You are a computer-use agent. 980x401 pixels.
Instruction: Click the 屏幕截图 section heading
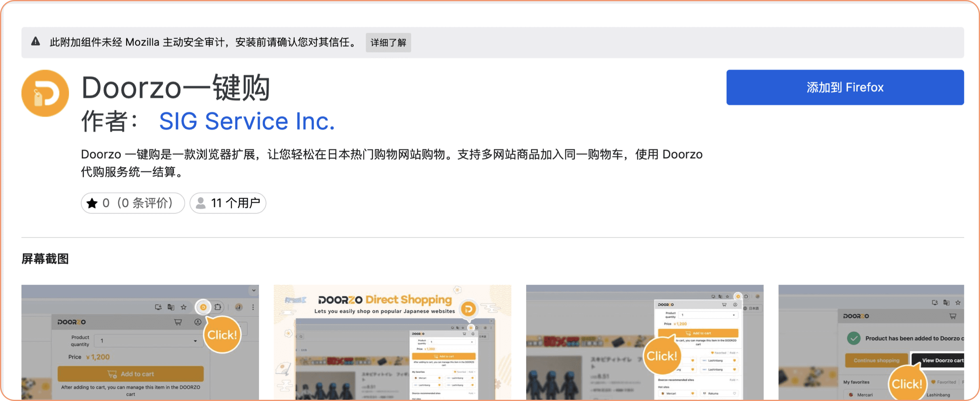[x=45, y=259]
